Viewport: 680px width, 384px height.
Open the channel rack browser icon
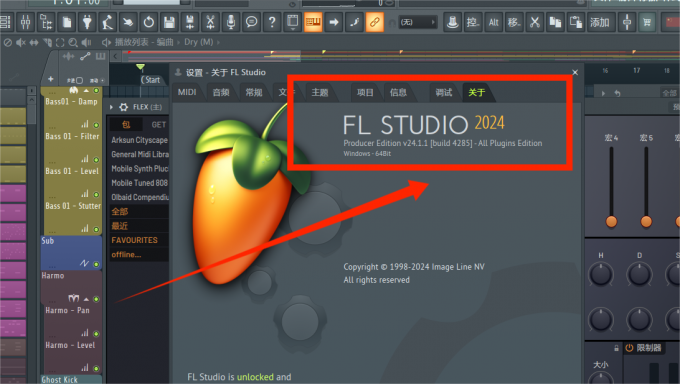click(x=46, y=22)
